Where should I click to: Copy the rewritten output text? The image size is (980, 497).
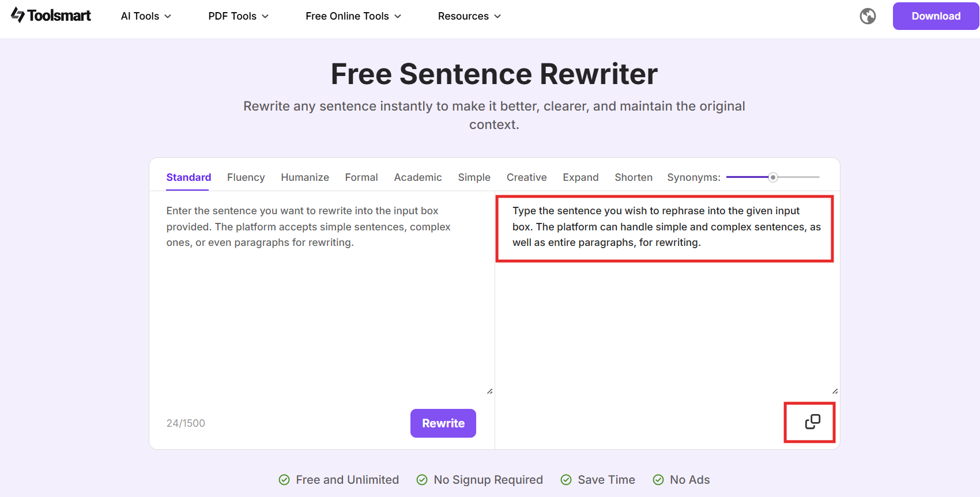(x=812, y=422)
